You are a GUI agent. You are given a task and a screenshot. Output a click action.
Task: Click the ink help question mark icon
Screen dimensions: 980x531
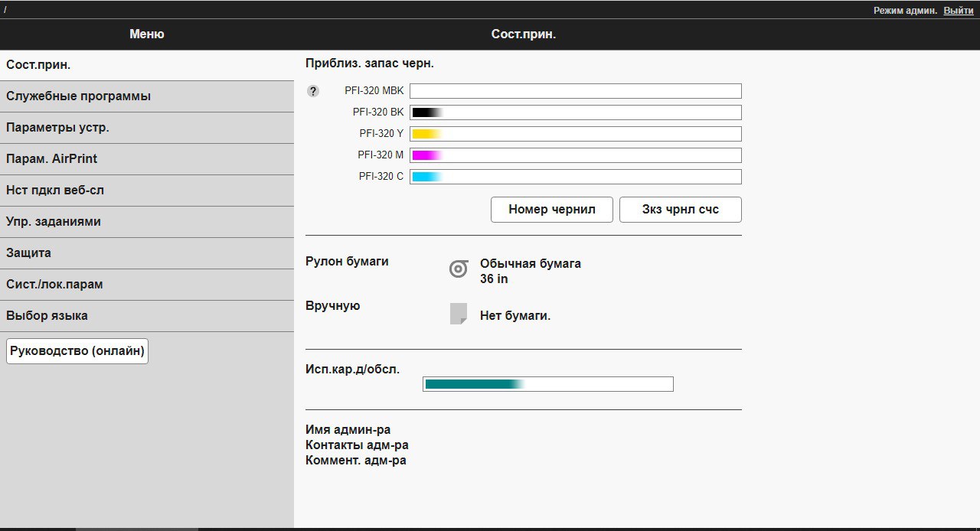click(312, 91)
